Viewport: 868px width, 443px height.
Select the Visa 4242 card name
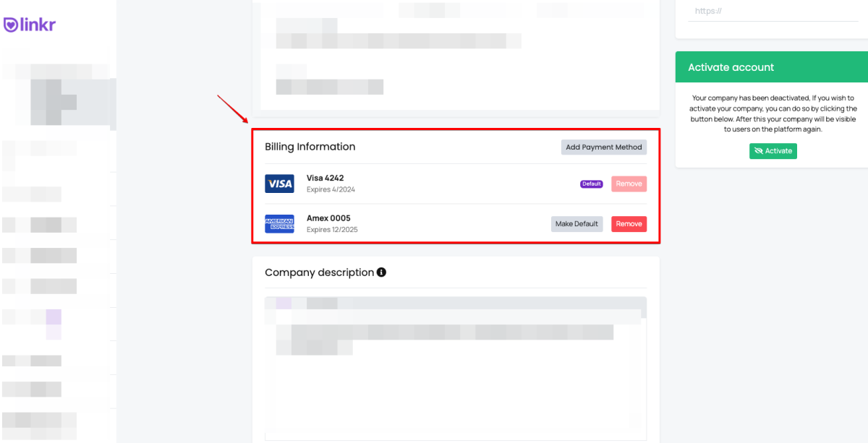[x=325, y=178]
